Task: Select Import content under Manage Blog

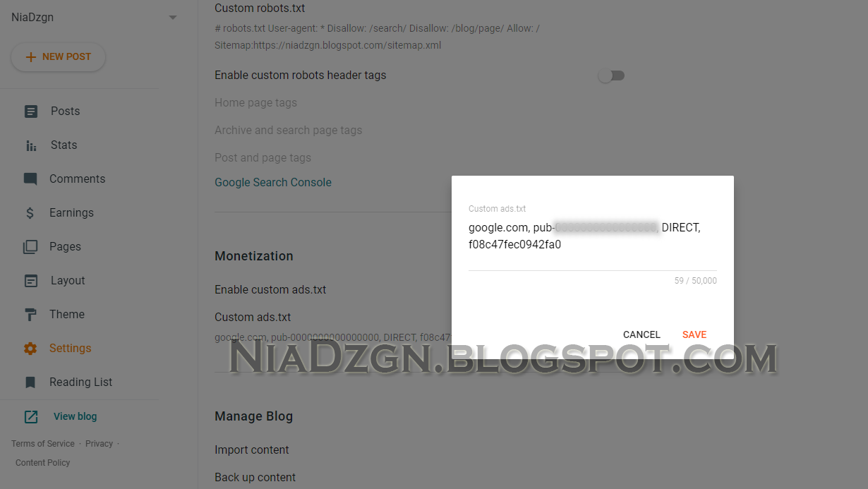Action: coord(252,449)
